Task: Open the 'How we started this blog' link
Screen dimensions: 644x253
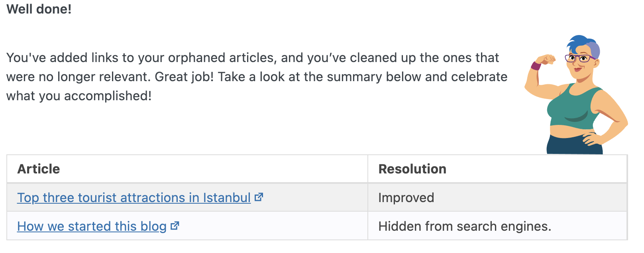Action: click(92, 226)
